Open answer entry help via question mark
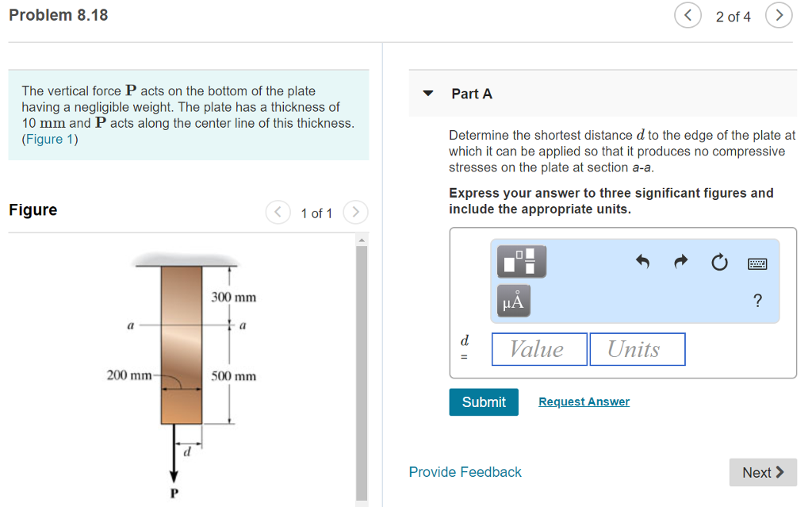Screen dimensions: 812x507 [757, 301]
